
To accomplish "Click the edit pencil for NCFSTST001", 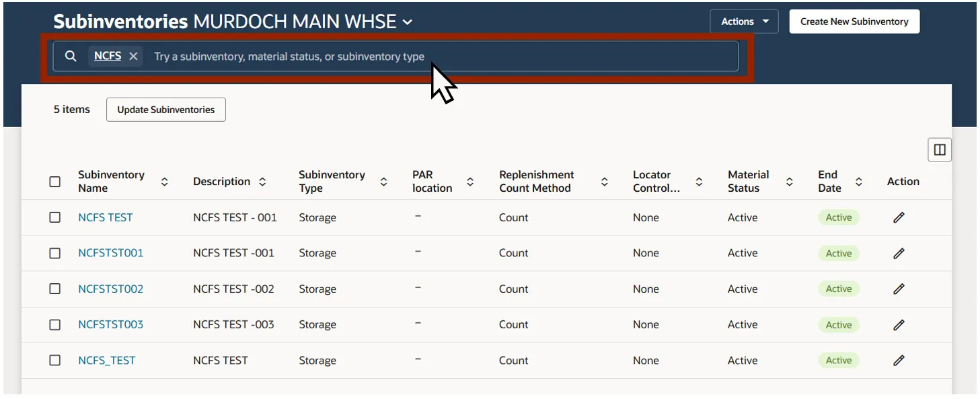I will (x=899, y=254).
